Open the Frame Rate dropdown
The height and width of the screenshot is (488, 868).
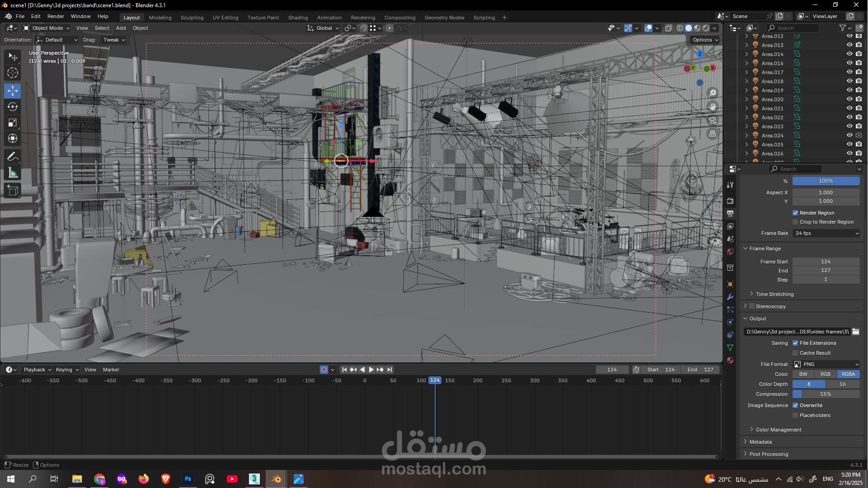(x=826, y=233)
